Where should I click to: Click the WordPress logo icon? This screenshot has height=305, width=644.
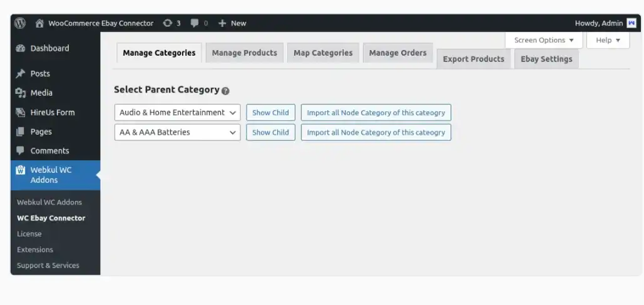(20, 23)
